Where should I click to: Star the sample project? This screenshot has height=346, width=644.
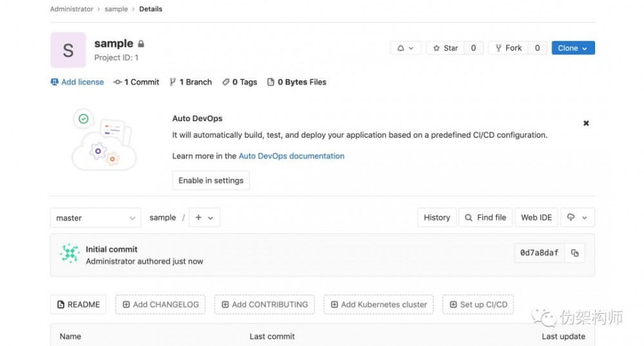click(x=446, y=48)
